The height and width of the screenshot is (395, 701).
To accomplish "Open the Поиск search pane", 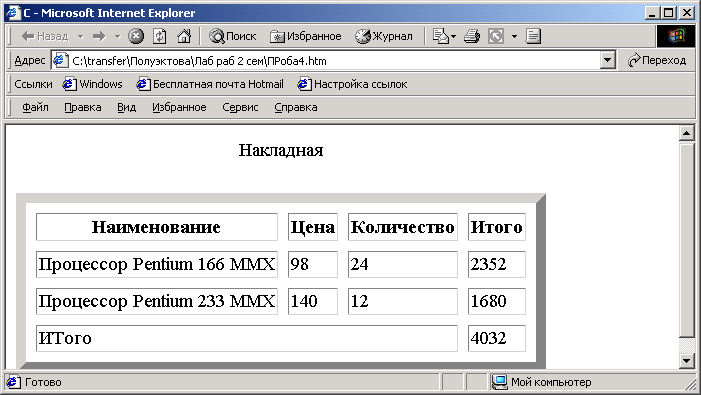I will coord(233,36).
